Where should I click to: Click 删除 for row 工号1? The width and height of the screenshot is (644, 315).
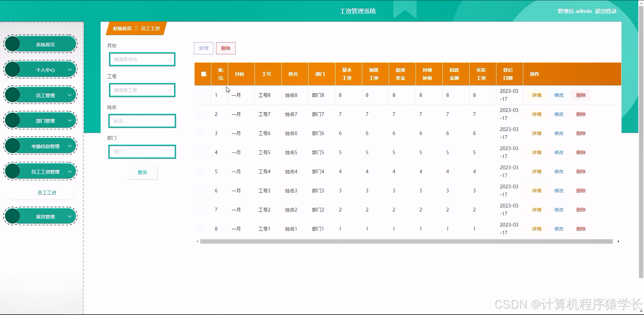tap(581, 229)
